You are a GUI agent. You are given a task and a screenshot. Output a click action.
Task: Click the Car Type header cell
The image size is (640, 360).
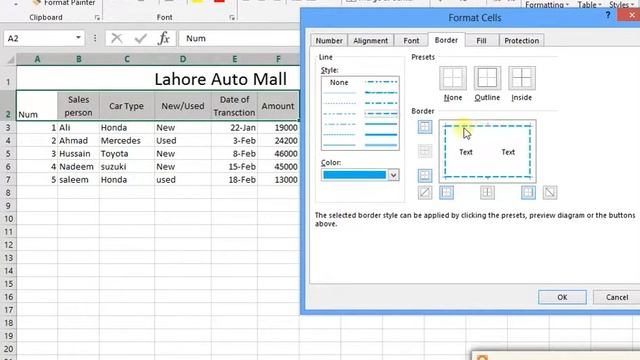coord(127,106)
